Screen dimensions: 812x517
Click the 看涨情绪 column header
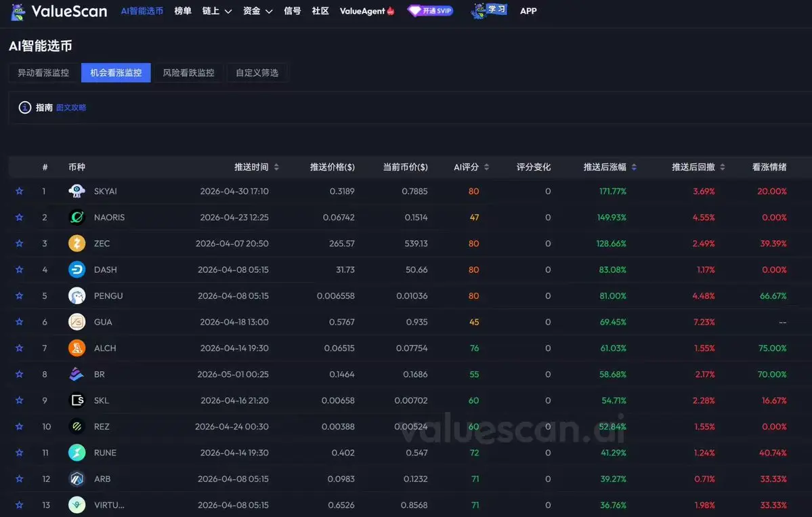pos(769,167)
